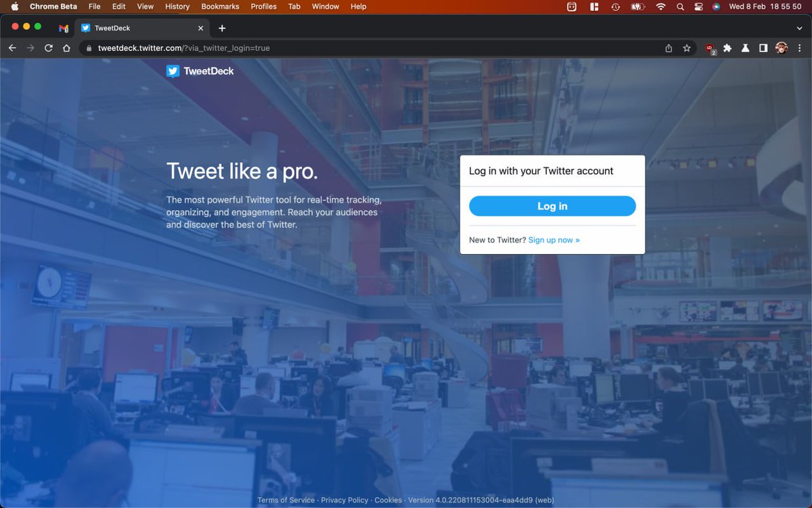
Task: Click the Time Machine menu bar icon
Action: point(616,7)
